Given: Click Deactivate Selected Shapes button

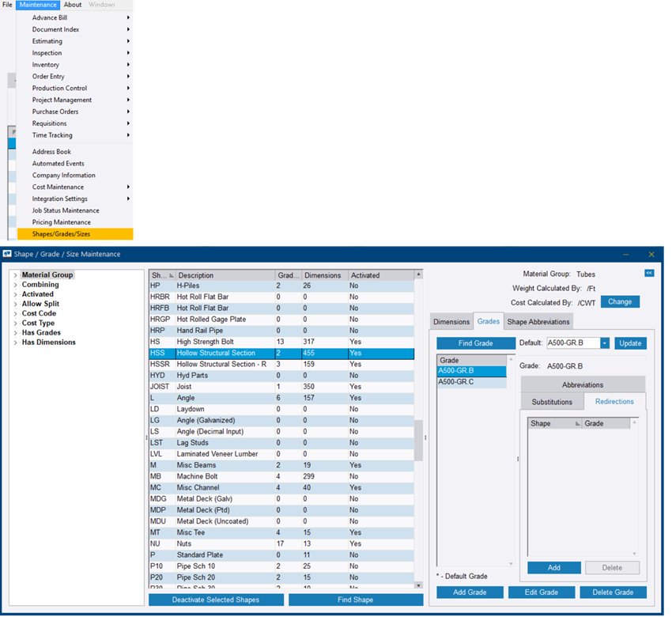Looking at the screenshot, I should pyautogui.click(x=216, y=600).
